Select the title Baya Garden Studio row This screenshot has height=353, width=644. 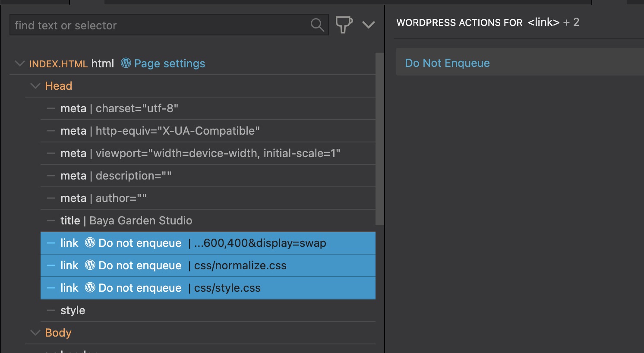click(208, 221)
